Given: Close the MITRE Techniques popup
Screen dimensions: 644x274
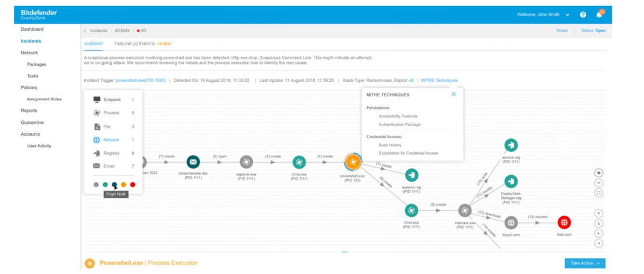Looking at the screenshot, I should [453, 94].
